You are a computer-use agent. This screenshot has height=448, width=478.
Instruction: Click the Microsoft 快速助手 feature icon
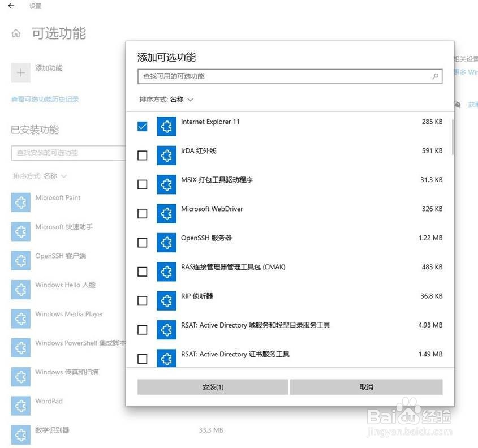coord(21,231)
